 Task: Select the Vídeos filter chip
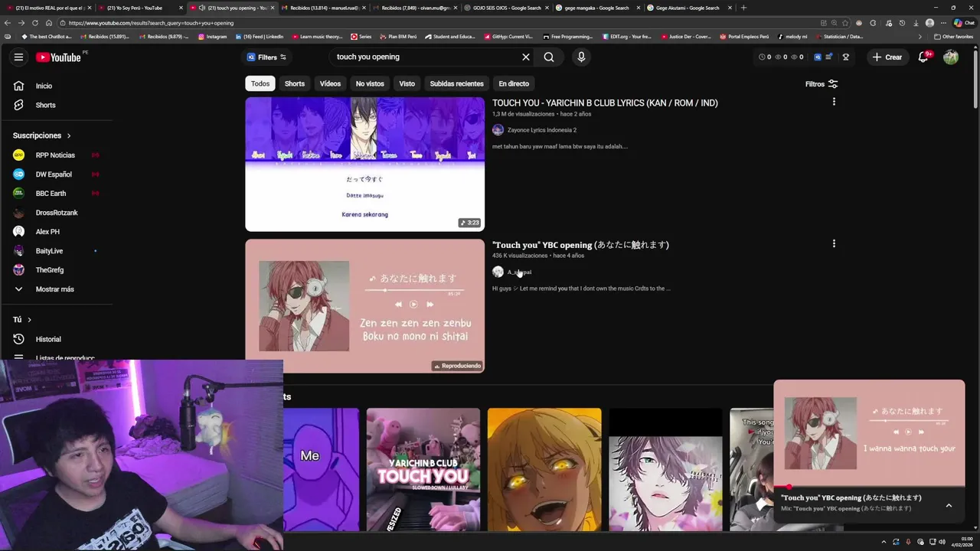330,83
